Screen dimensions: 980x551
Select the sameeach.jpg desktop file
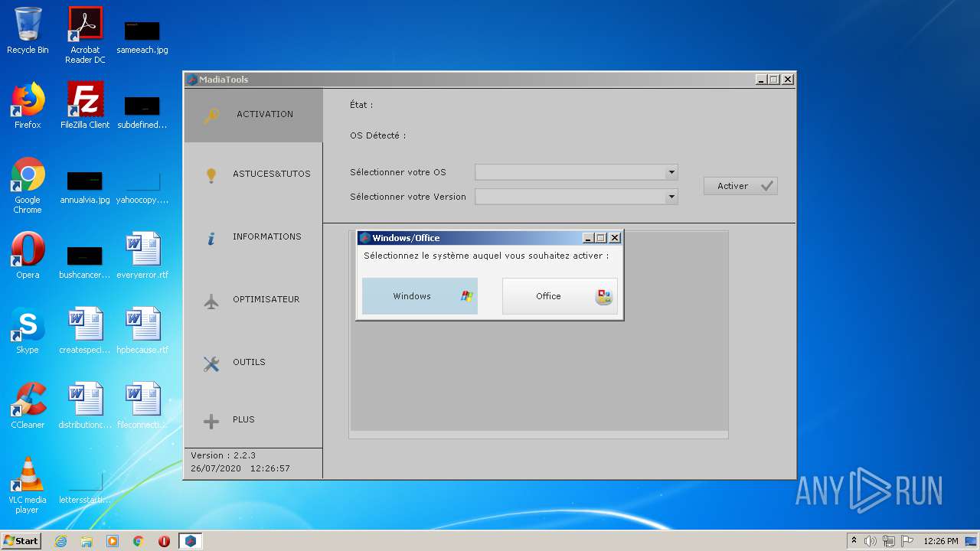pyautogui.click(x=142, y=37)
